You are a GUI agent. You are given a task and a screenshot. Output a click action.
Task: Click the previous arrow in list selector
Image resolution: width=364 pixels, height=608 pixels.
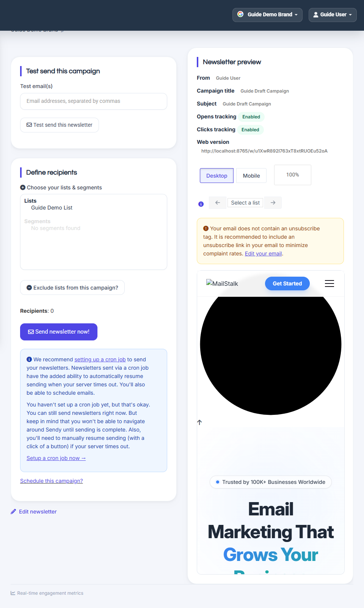click(218, 203)
